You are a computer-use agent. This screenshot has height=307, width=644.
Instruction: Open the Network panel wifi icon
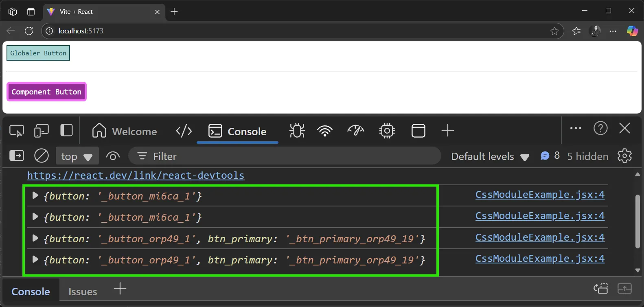[325, 131]
